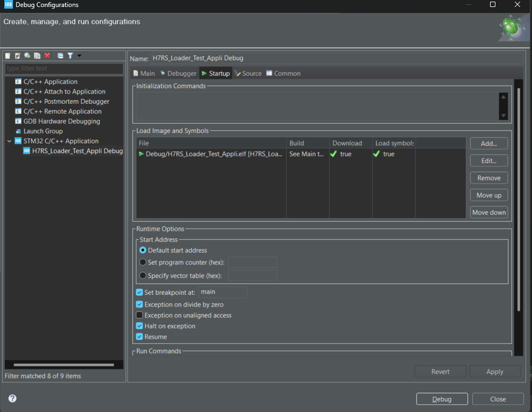Screen dimensions: 532x412
Task: Enable Exception on unaligned access
Action: 140,315
